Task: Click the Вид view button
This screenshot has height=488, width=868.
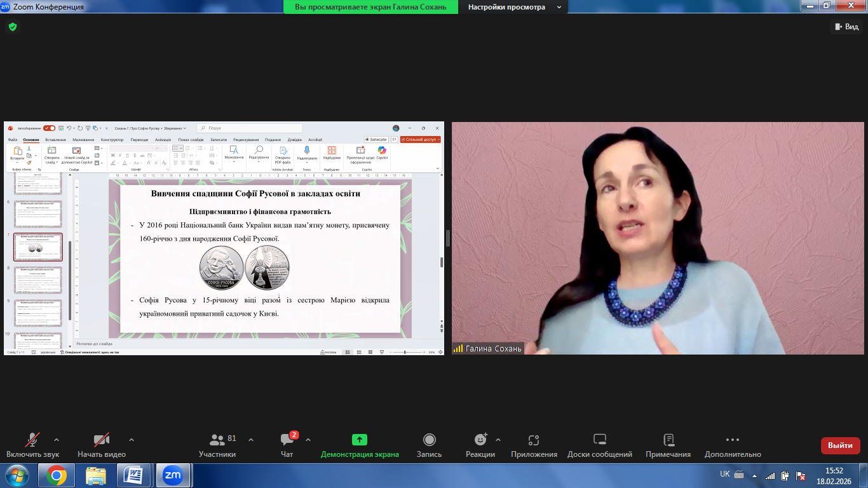Action: (x=846, y=27)
